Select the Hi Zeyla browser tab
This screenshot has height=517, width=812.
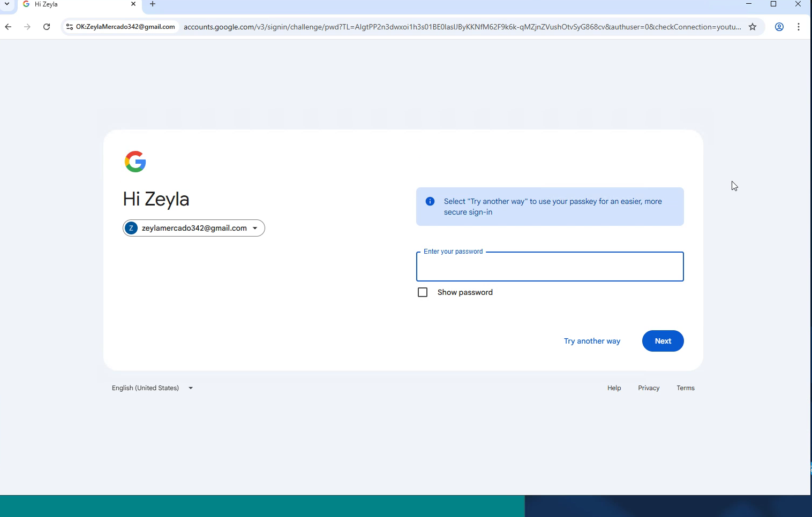coord(79,4)
